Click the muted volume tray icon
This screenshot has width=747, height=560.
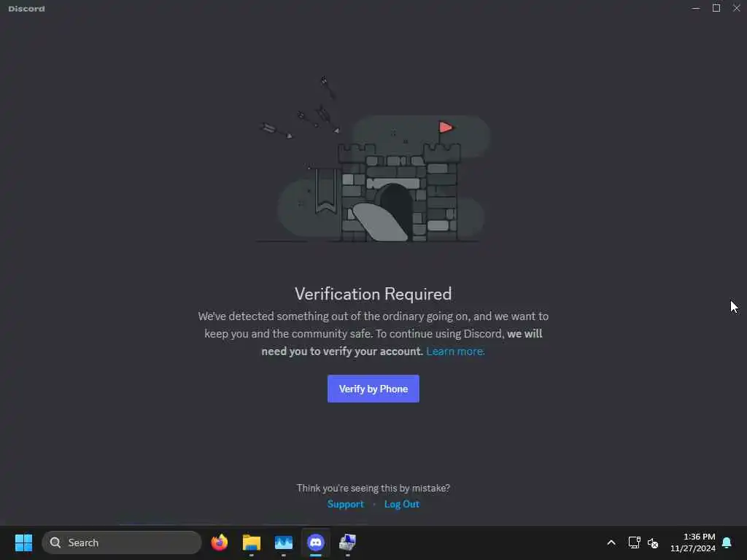653,542
